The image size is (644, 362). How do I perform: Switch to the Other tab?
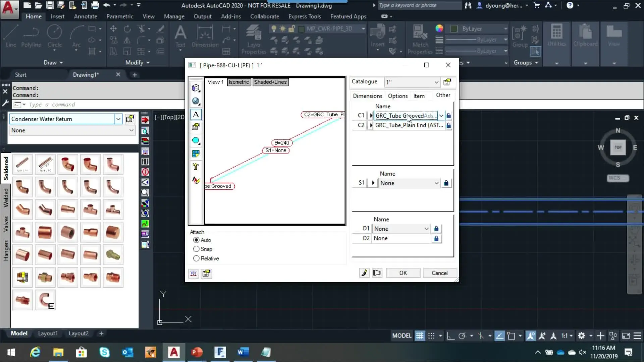click(x=443, y=95)
